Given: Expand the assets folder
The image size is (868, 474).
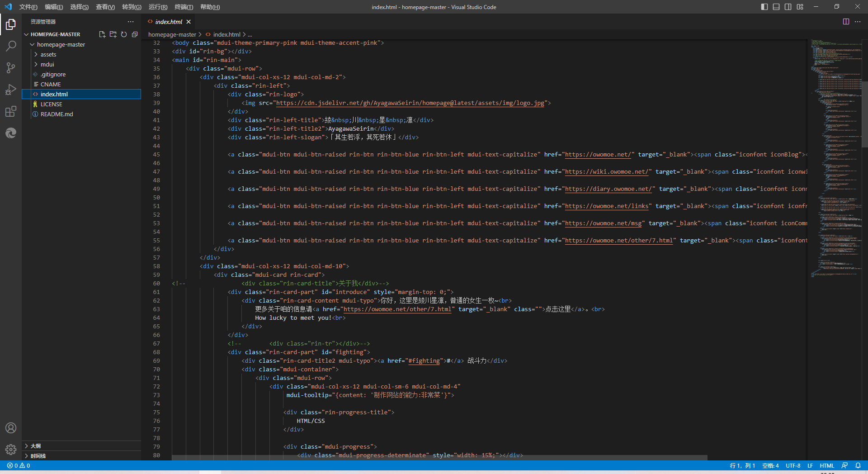Looking at the screenshot, I should click(x=81, y=54).
